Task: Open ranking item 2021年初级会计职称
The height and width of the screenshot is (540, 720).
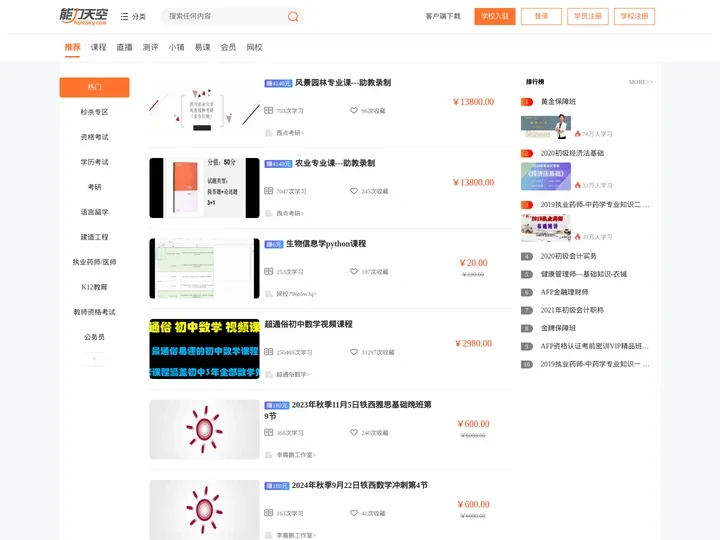Action: (572, 310)
